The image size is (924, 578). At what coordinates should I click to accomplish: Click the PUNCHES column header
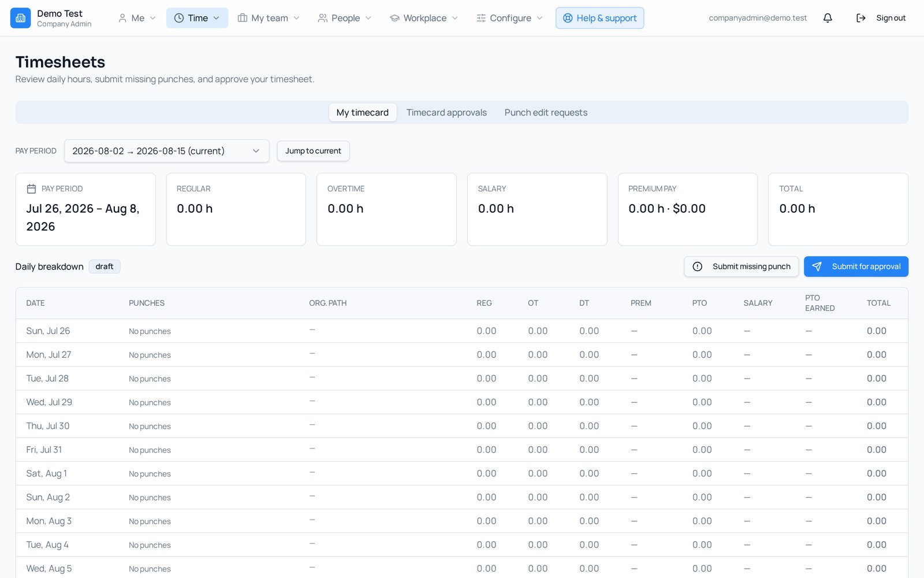tap(147, 303)
